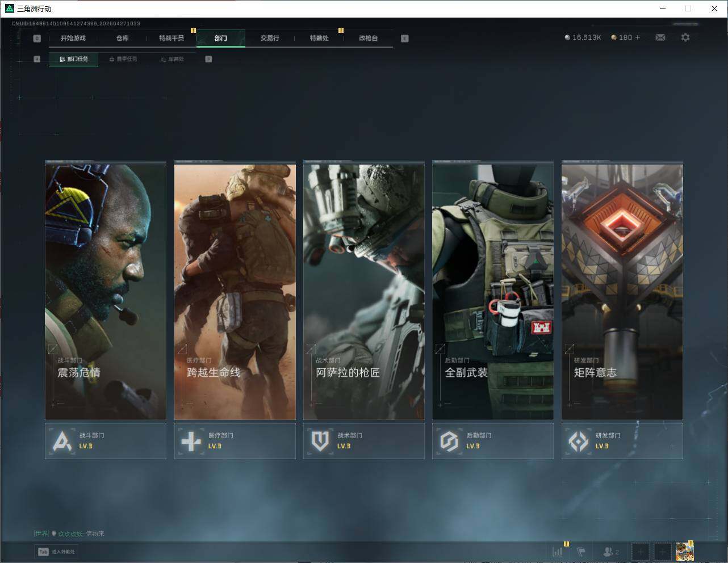Click the 16,613K currency amount

click(587, 37)
